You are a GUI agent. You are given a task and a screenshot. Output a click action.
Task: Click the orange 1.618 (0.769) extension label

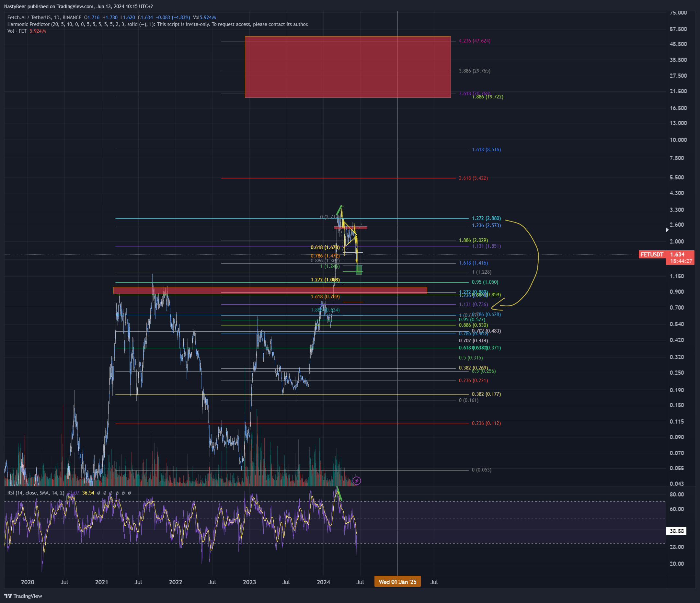pos(325,297)
